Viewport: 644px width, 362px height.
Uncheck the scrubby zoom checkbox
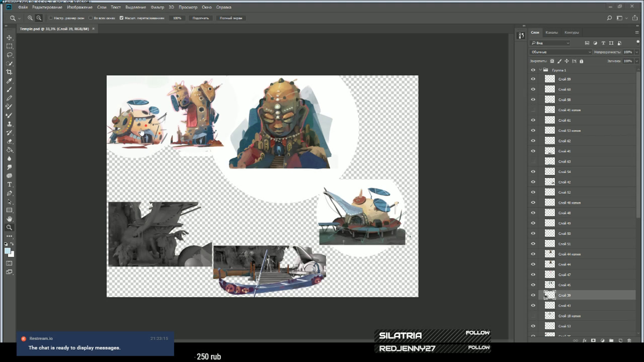[x=122, y=18]
